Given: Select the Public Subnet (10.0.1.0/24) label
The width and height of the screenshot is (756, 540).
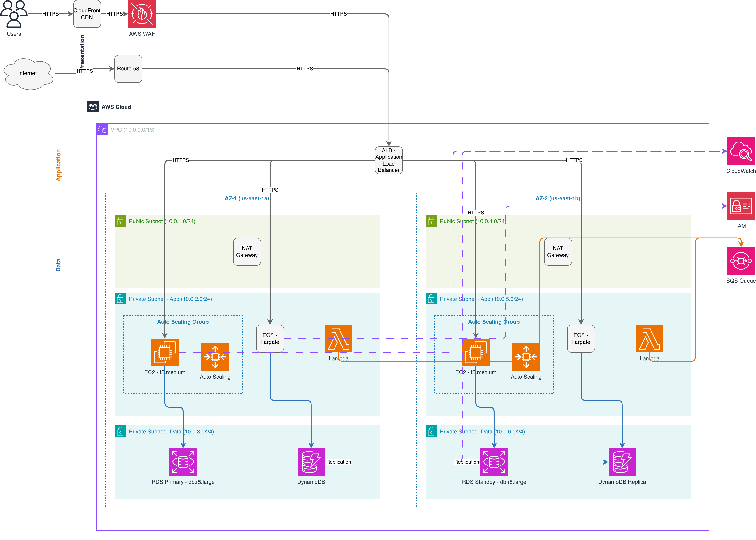Looking at the screenshot, I should pos(162,222).
